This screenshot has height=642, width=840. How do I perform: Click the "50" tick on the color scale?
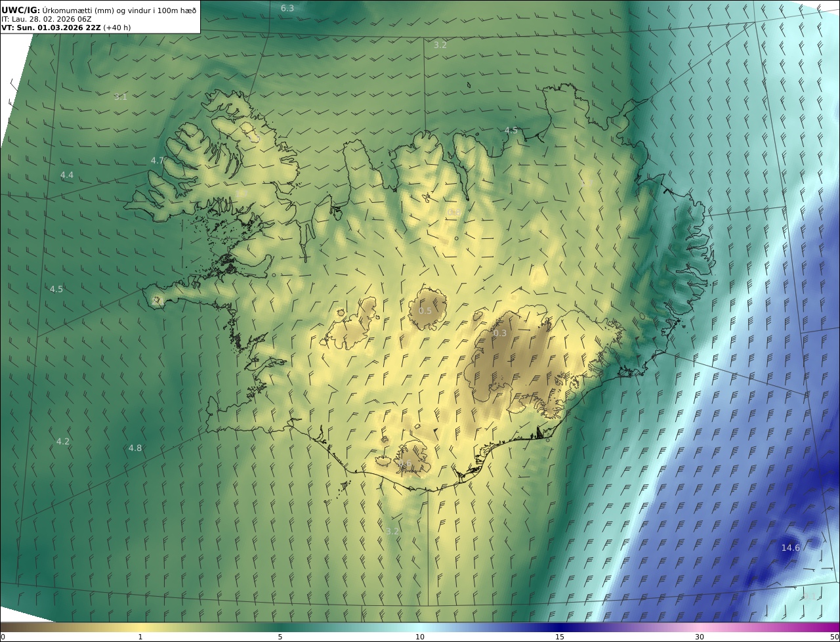pos(835,637)
